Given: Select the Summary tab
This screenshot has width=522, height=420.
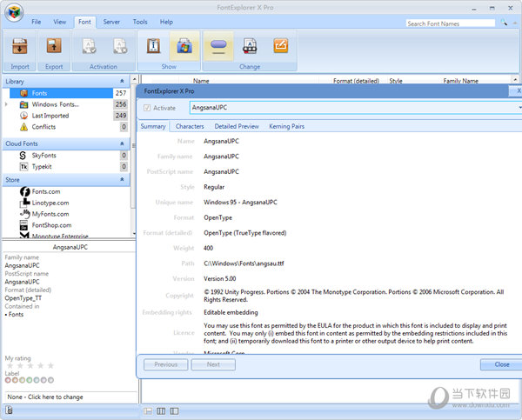Looking at the screenshot, I should 153,126.
